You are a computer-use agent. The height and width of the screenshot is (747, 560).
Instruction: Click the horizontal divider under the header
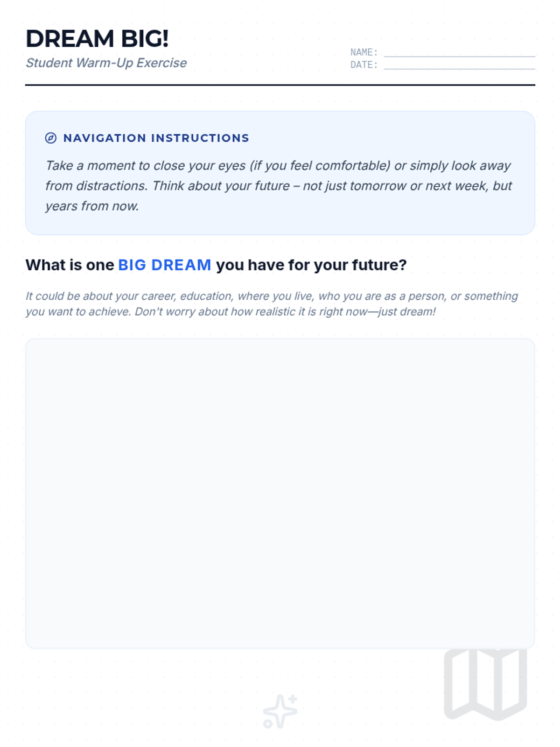(x=280, y=85)
